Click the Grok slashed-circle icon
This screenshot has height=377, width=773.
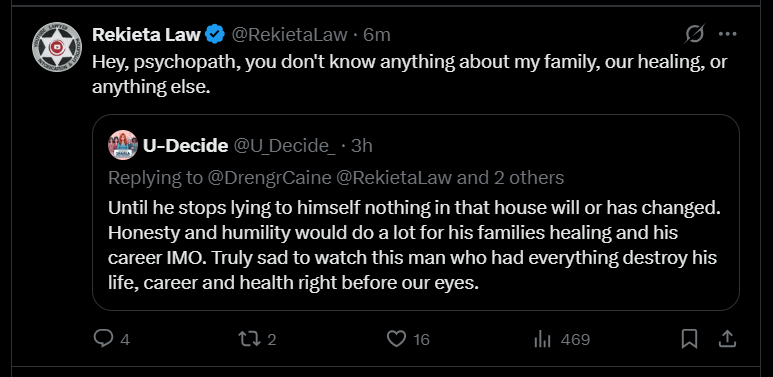(695, 34)
